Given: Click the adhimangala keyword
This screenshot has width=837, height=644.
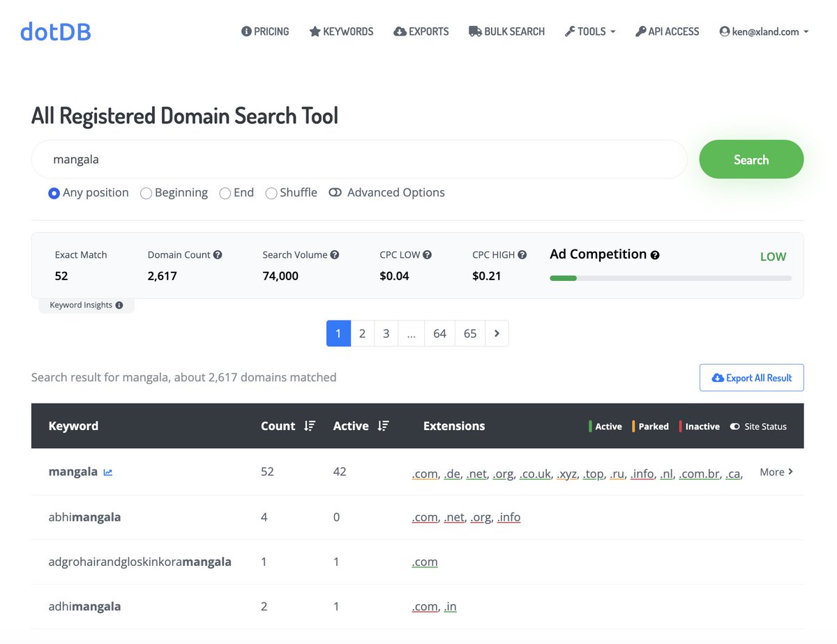Looking at the screenshot, I should click(x=84, y=606).
